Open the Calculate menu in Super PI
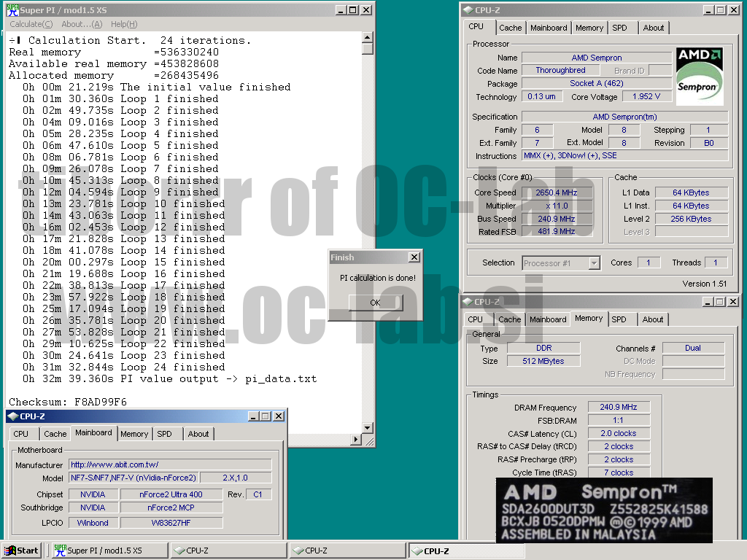 31,24
